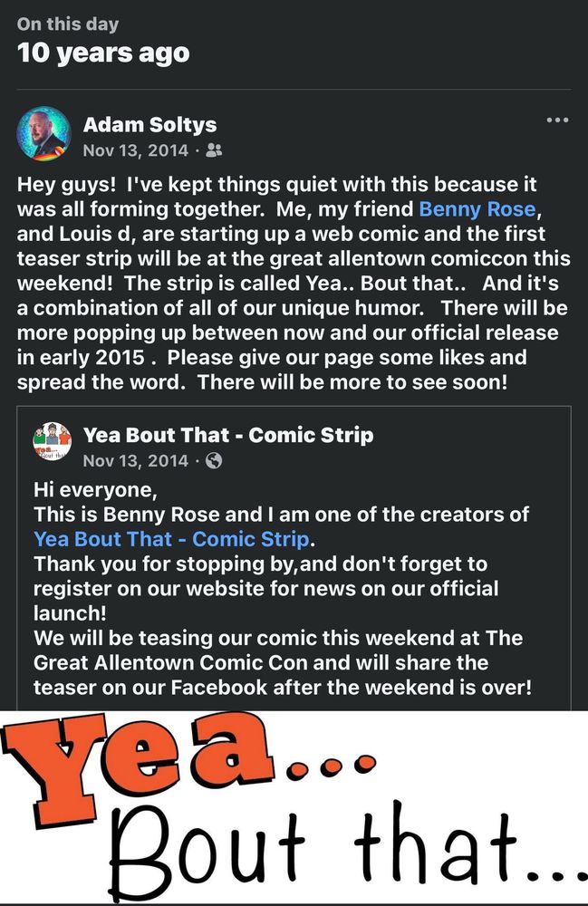588x906 pixels.
Task: Open Adam Soltys profile name
Action: point(150,125)
